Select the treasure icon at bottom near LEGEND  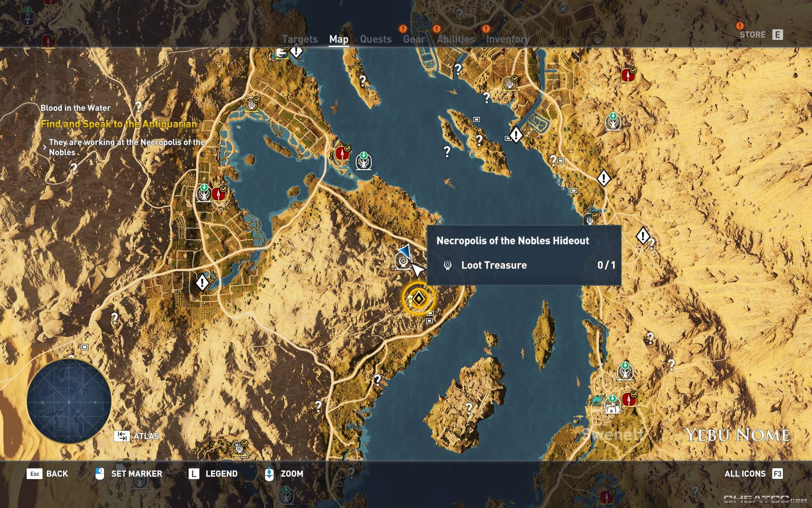(x=240, y=447)
